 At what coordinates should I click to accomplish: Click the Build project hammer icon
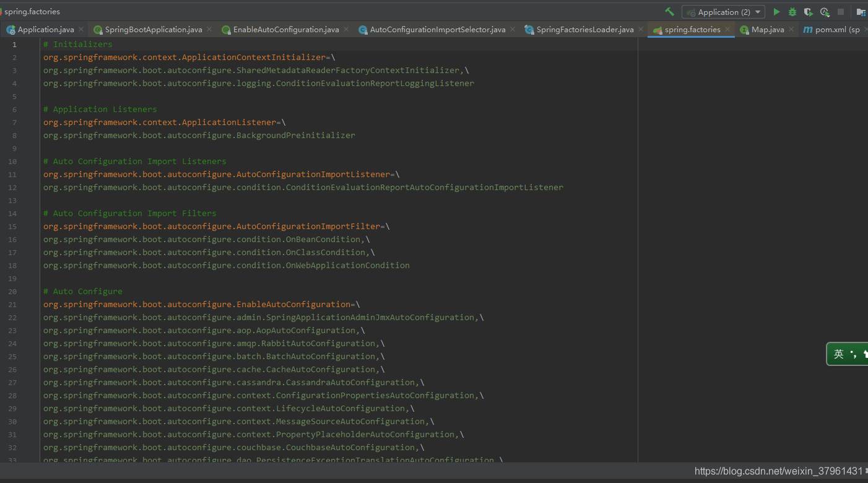click(x=669, y=12)
